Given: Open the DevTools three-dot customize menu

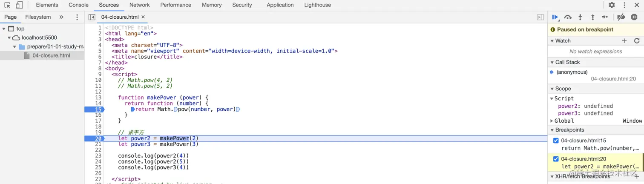Looking at the screenshot, I should pos(624,5).
